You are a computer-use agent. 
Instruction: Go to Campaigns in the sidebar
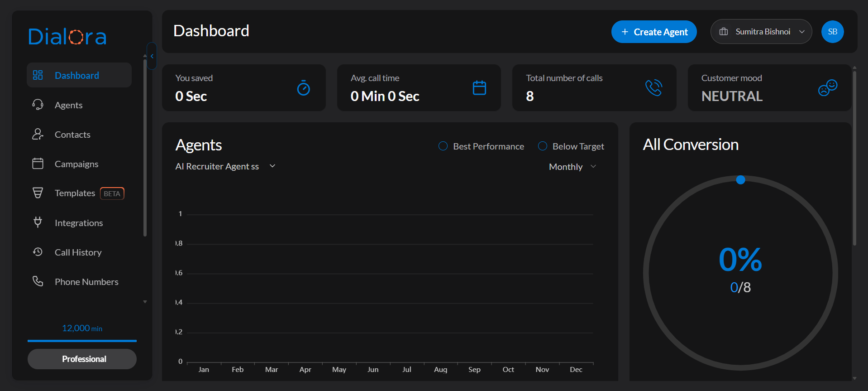pos(76,164)
